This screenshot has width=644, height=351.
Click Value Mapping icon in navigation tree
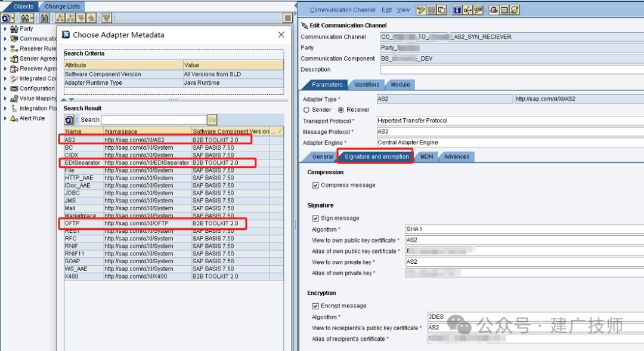(x=14, y=98)
